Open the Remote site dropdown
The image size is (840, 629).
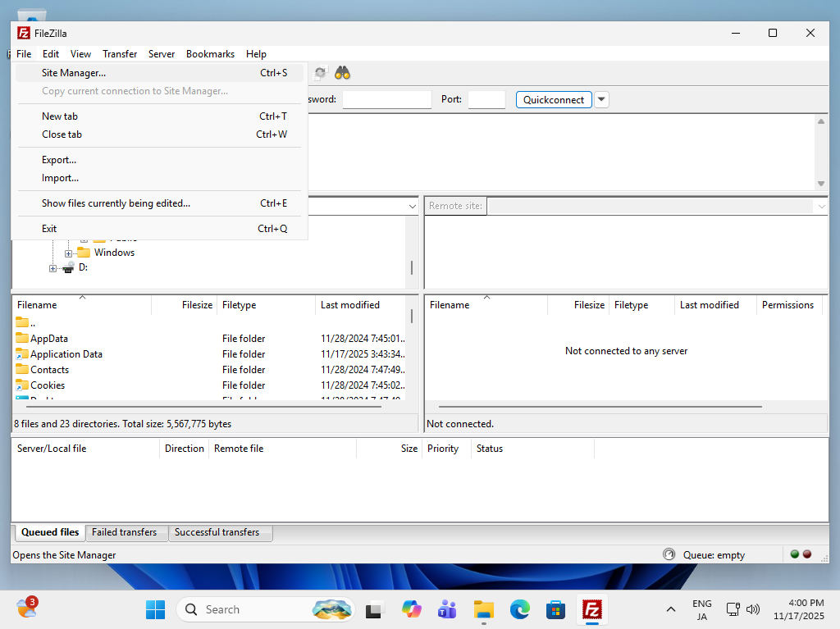[821, 206]
